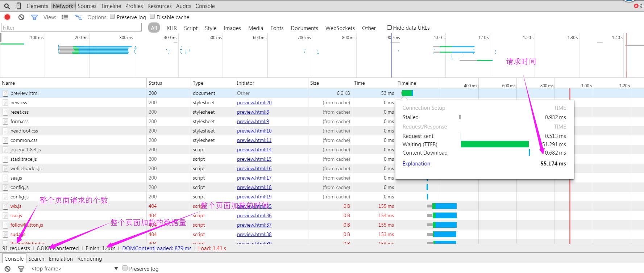Toggle the network filter funnel icon
Screen dimensions: 644x273
(34, 17)
